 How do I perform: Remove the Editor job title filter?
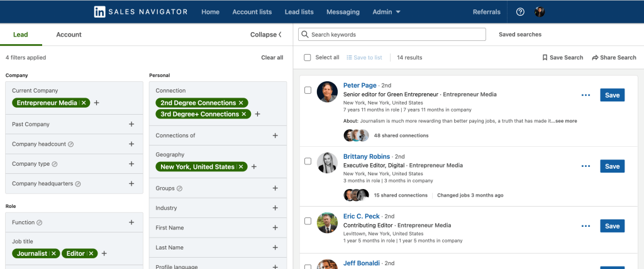91,253
